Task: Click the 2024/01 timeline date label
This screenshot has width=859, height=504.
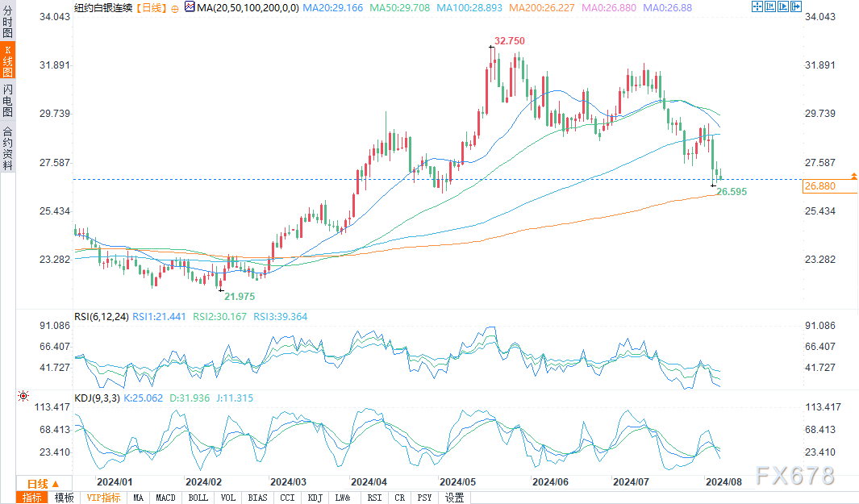Action: 115,482
